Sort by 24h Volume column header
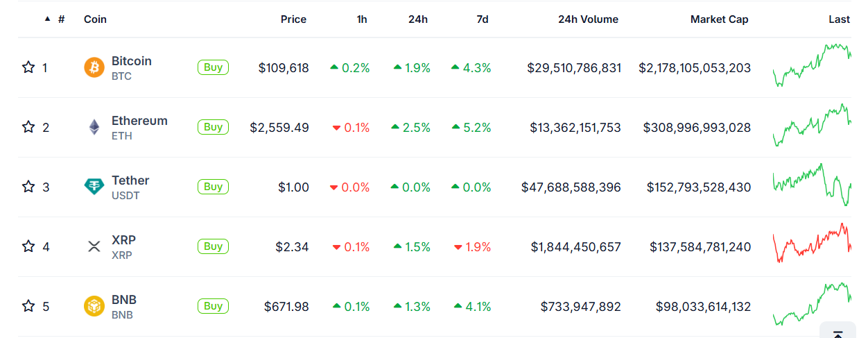This screenshot has width=868, height=338. tap(588, 19)
